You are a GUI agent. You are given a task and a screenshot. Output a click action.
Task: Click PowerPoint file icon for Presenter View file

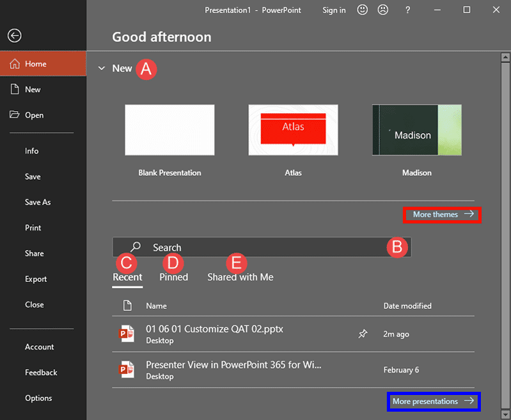(127, 369)
